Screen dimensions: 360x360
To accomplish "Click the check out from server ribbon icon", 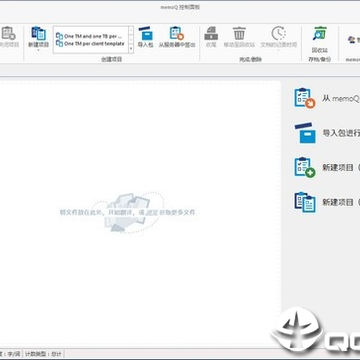I will pyautogui.click(x=177, y=33).
